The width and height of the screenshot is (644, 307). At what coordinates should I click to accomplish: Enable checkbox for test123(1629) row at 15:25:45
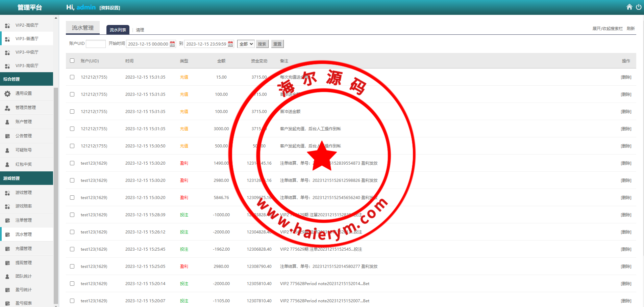[x=72, y=249]
